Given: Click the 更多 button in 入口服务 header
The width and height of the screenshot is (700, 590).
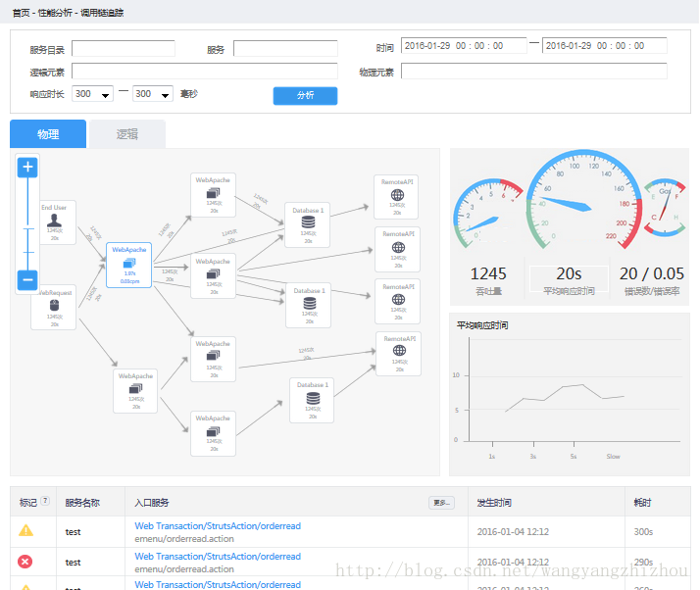Looking at the screenshot, I should [441, 503].
